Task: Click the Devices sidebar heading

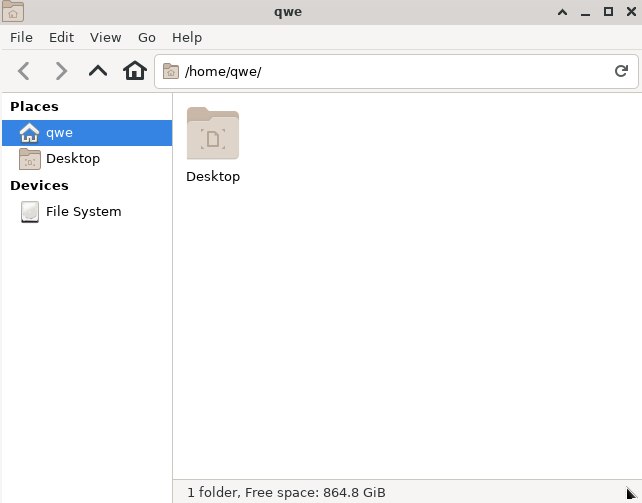Action: click(x=39, y=185)
